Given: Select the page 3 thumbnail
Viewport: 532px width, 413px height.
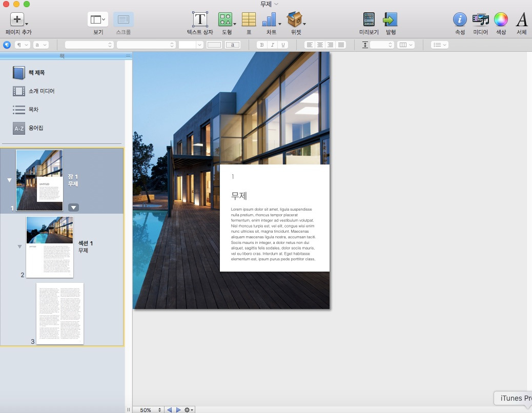Looking at the screenshot, I should [60, 314].
